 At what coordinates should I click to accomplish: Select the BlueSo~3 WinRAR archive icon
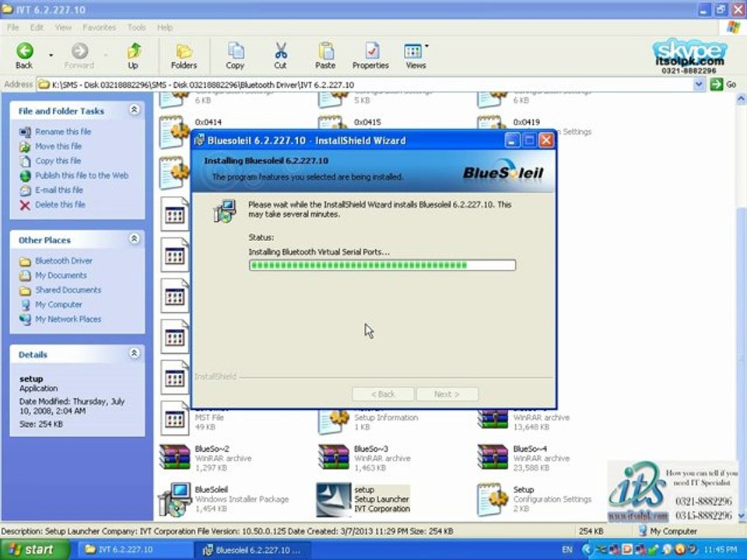tap(334, 457)
